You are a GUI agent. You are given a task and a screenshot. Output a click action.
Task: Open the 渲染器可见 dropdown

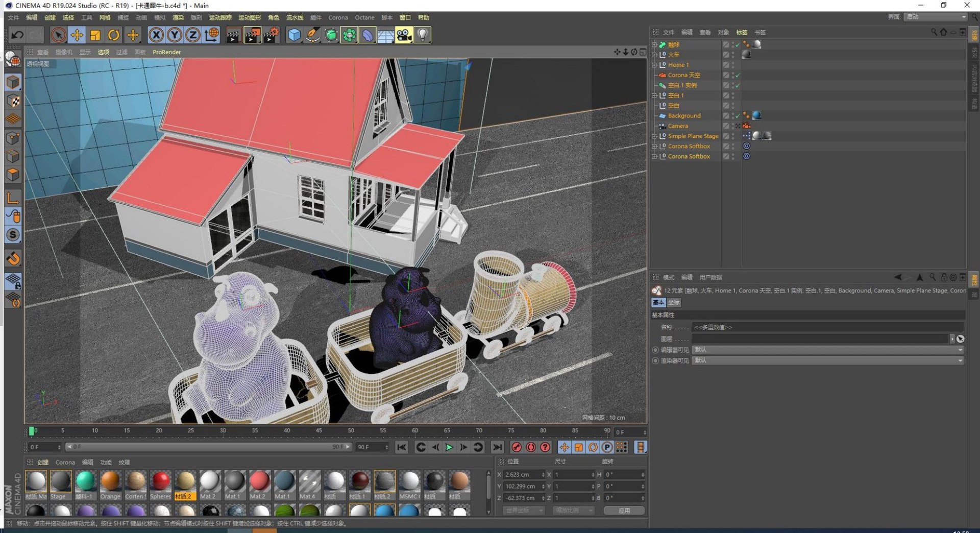(828, 360)
